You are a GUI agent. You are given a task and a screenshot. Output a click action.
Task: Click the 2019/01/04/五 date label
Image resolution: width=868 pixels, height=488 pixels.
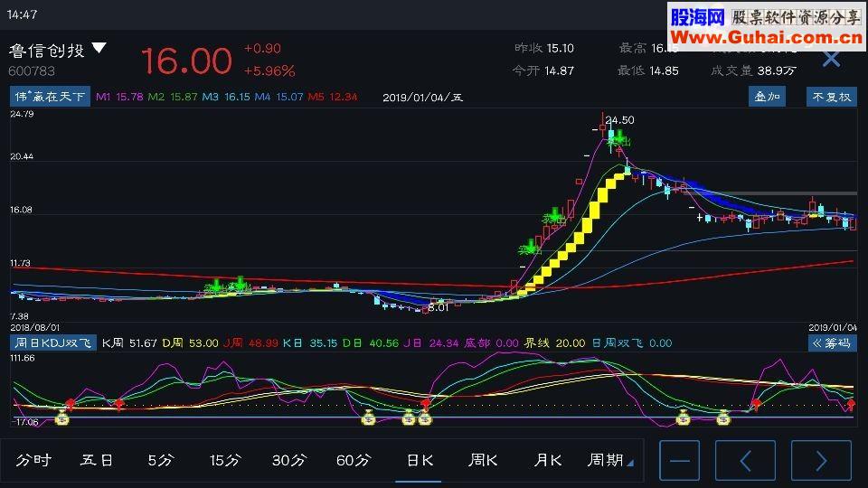(x=423, y=98)
